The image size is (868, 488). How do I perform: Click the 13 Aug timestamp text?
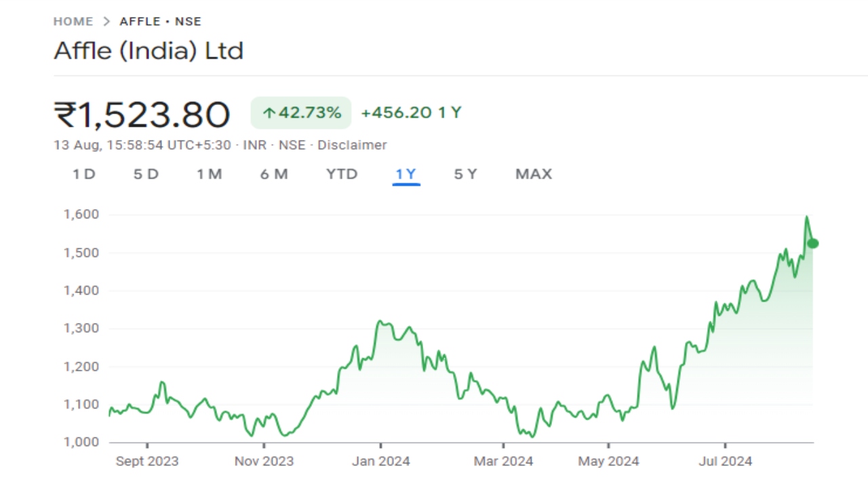point(142,145)
